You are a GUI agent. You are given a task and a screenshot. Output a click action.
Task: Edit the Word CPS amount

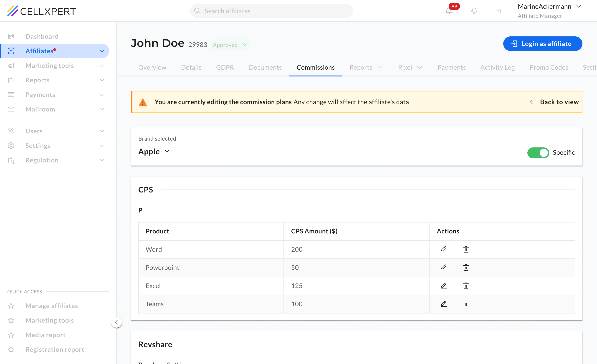[444, 249]
